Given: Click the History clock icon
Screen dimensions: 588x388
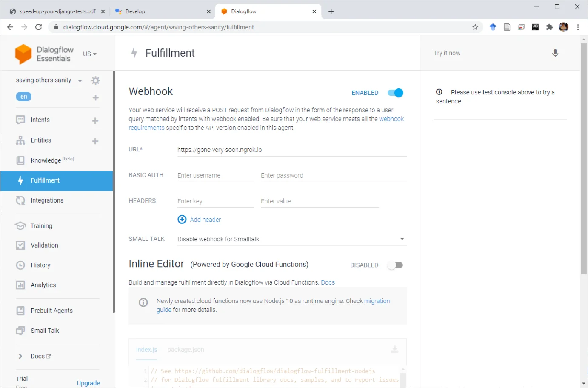Looking at the screenshot, I should tap(20, 265).
